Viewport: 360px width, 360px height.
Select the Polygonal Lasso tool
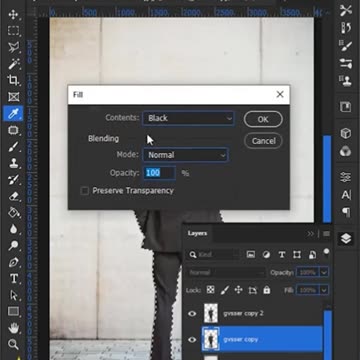[x=13, y=47]
